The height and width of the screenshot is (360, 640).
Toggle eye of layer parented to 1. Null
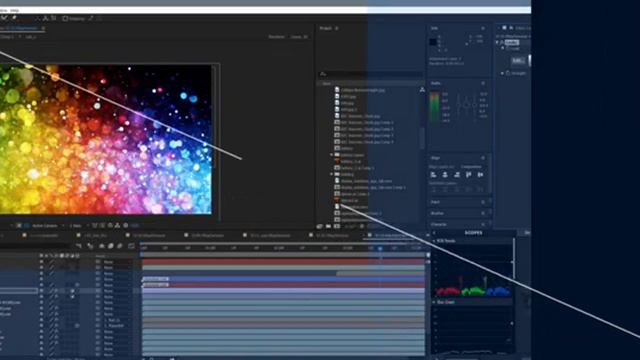point(41,320)
